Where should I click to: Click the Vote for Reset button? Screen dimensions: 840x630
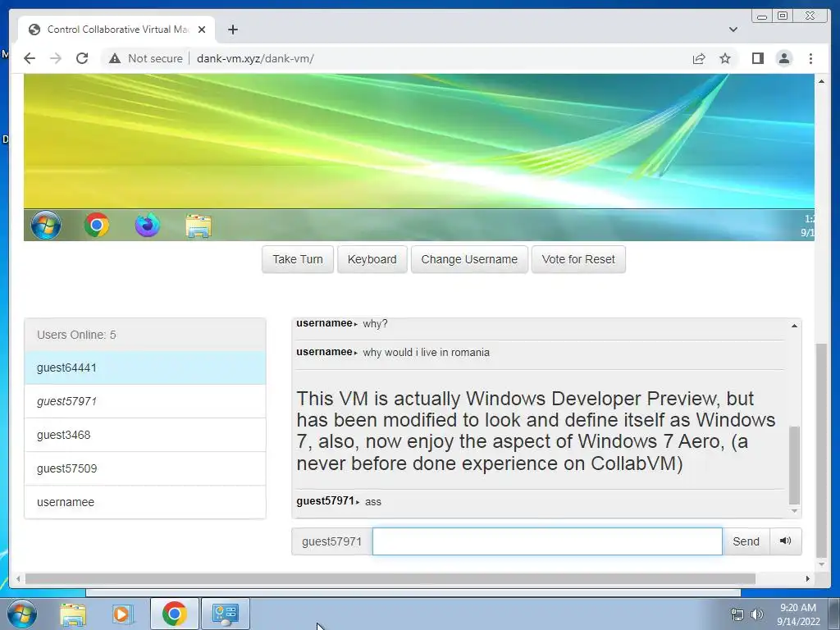click(578, 259)
